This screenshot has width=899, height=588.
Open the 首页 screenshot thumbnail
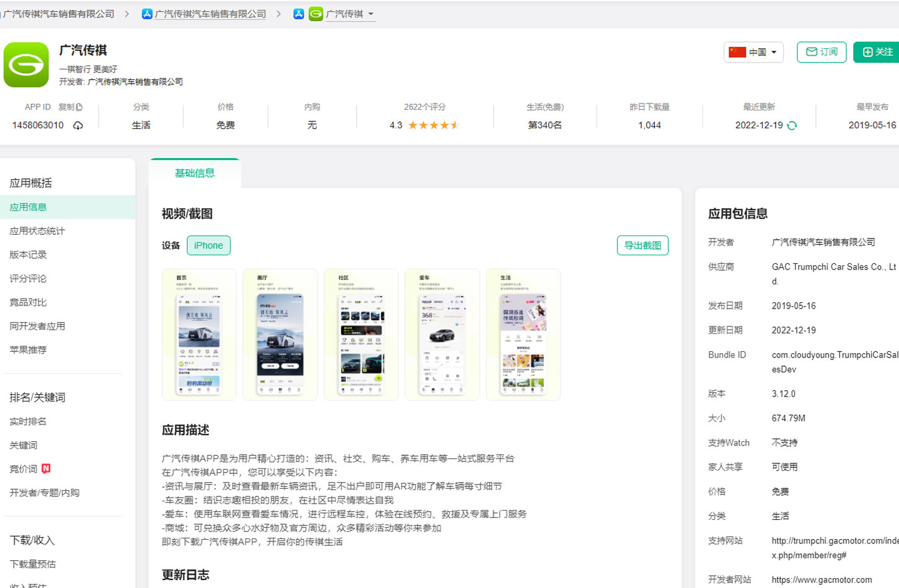pyautogui.click(x=199, y=335)
